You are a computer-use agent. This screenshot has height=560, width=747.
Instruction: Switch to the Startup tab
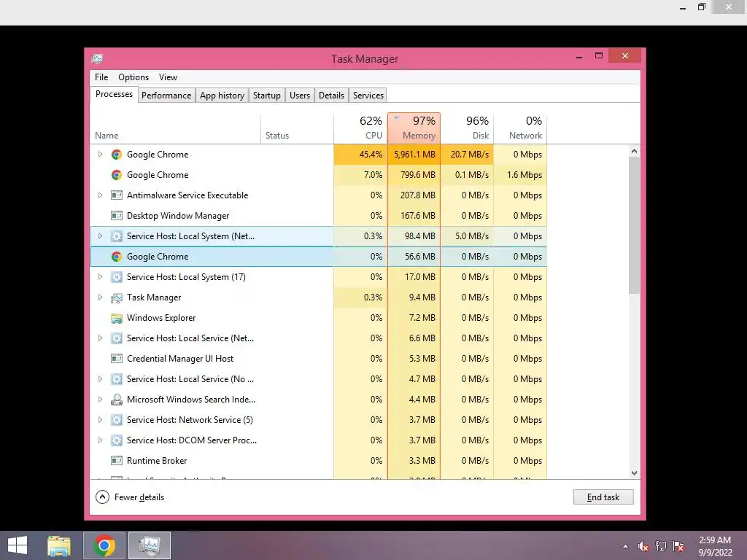267,96
